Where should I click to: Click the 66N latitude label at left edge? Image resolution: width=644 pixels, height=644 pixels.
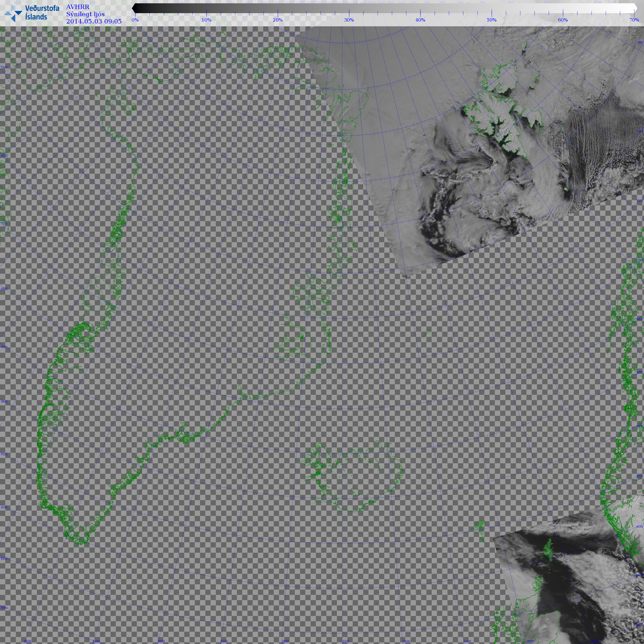[x=4, y=347]
